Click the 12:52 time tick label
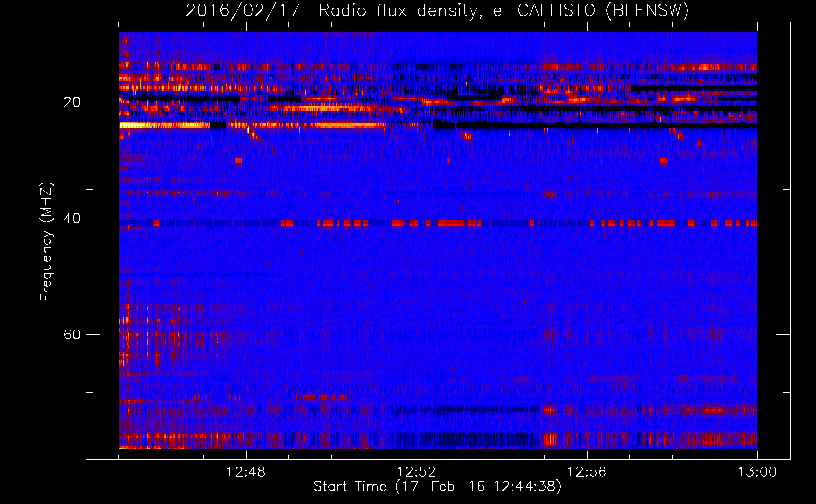The image size is (816, 504). coord(417,472)
